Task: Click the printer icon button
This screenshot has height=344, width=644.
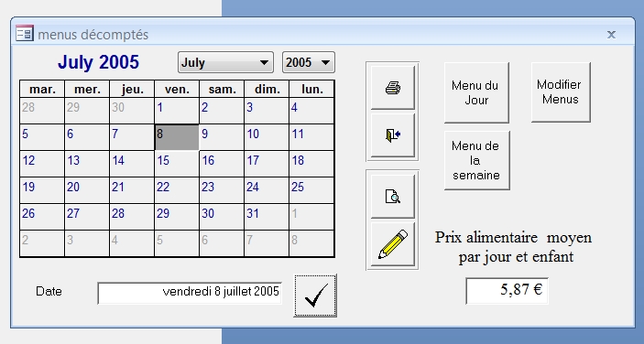Action: pyautogui.click(x=393, y=87)
